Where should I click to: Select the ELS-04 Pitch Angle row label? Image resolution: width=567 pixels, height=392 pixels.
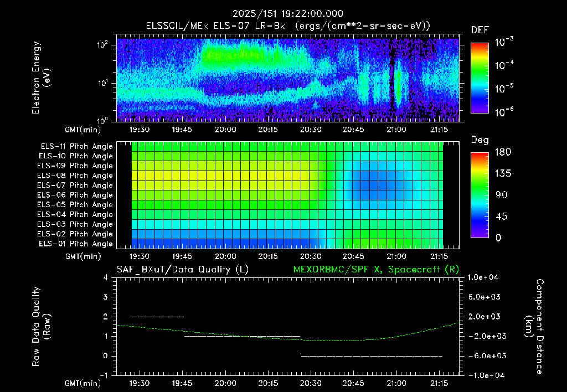click(75, 215)
